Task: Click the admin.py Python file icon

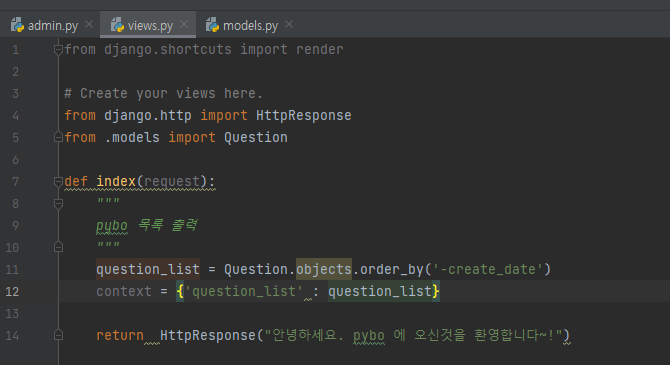Action: coord(18,25)
